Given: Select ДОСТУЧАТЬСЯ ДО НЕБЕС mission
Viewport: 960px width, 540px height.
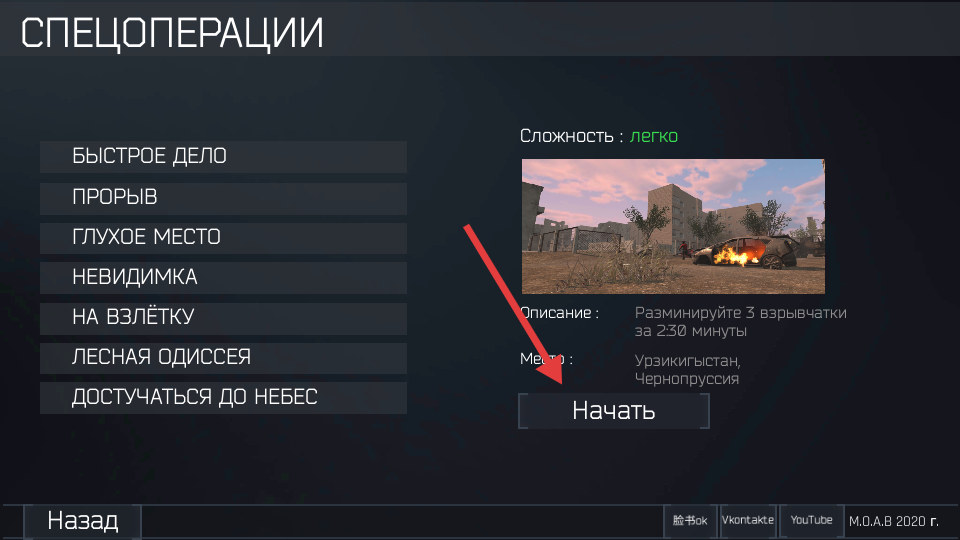Looking at the screenshot, I should pos(223,397).
